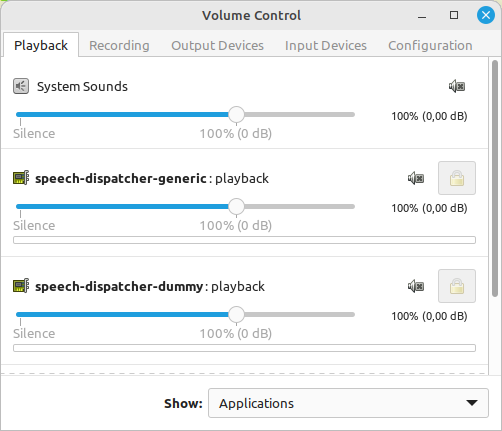Switch to the Recording tab
502x431 pixels.
pyautogui.click(x=119, y=46)
